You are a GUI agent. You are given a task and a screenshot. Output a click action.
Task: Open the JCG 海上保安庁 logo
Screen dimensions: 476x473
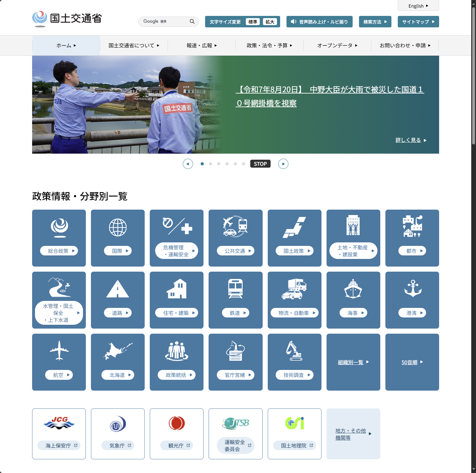click(59, 423)
